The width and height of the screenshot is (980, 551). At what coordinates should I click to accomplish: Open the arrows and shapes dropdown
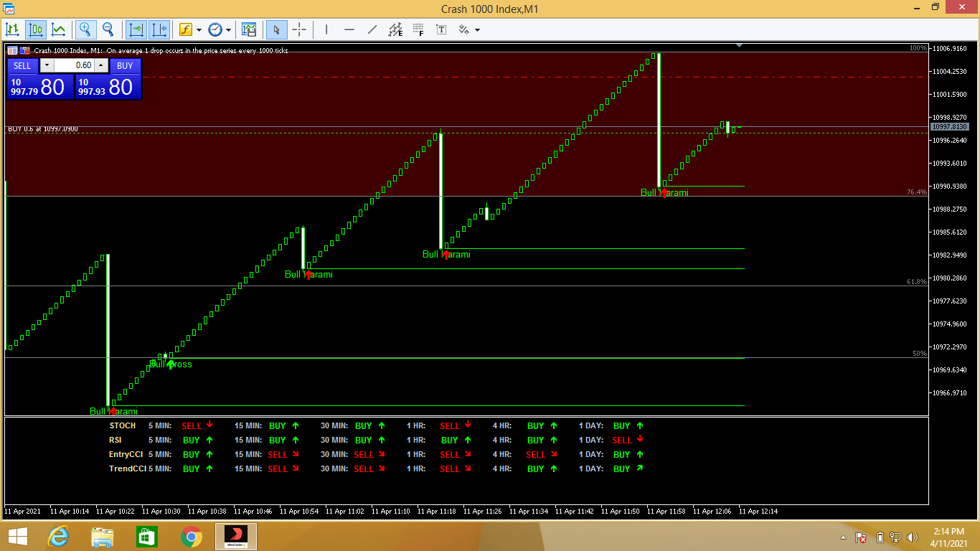click(x=477, y=30)
